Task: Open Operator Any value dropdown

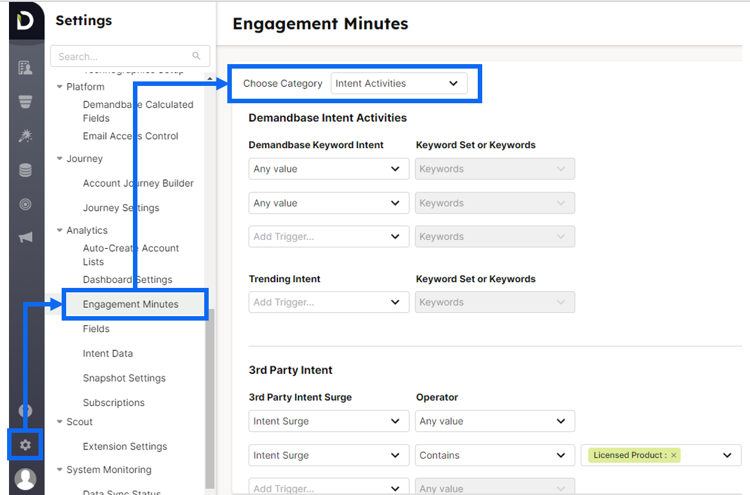Action: (x=495, y=421)
